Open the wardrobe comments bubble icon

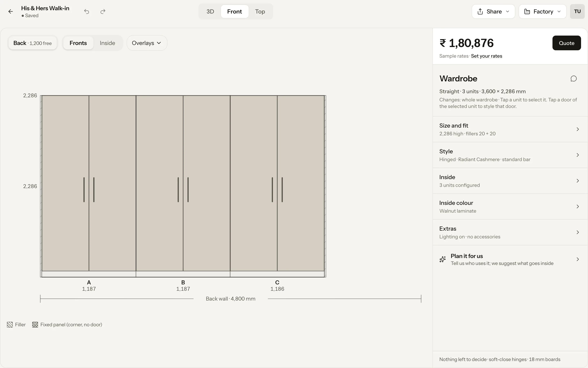tap(574, 79)
